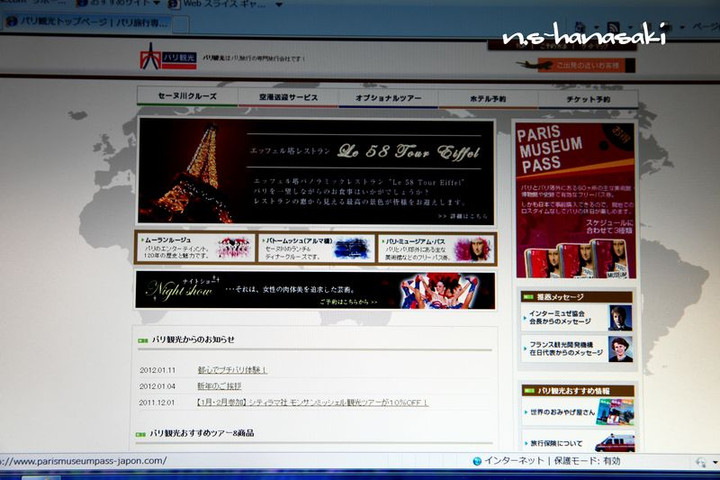Click the パリ観光おすすめツアー&商品 heading
Image resolution: width=720 pixels, height=480 pixels.
coord(202,433)
